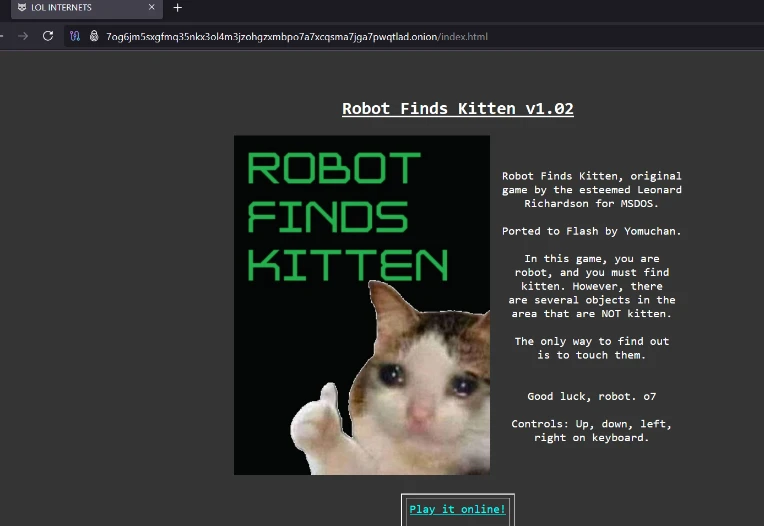Screen dimensions: 764x526
Task: Click the 'Good luck, robot. o7' text
Action: coord(592,396)
